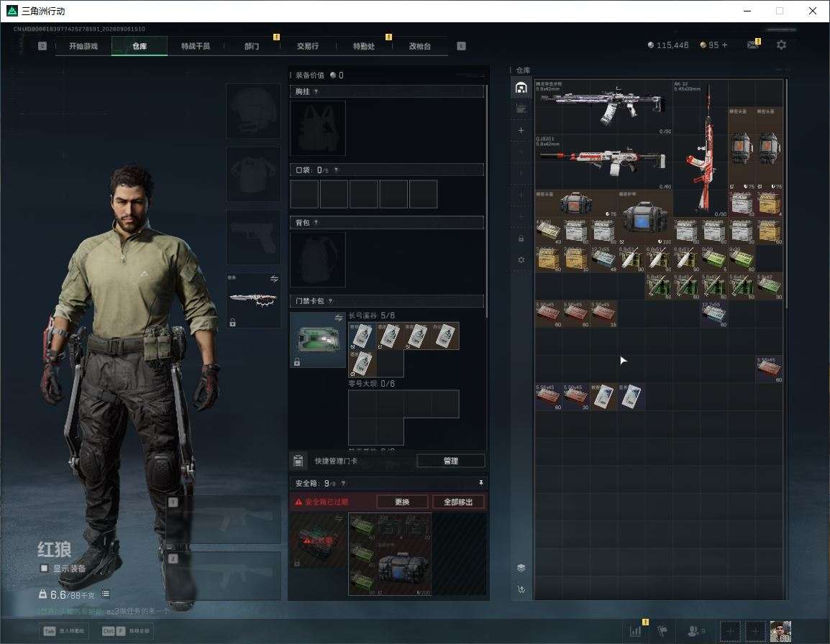This screenshot has width=830, height=644.
Task: Select the equipped knife slot
Action: tap(254, 300)
